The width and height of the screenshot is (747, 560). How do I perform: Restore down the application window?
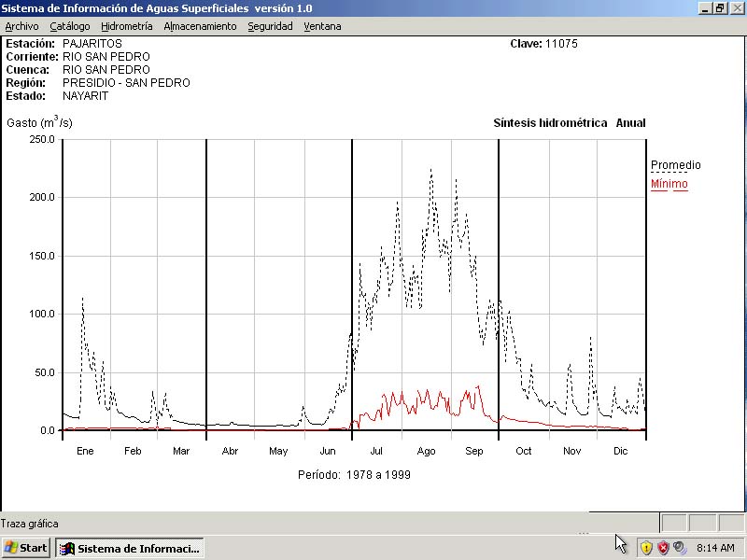pos(720,8)
